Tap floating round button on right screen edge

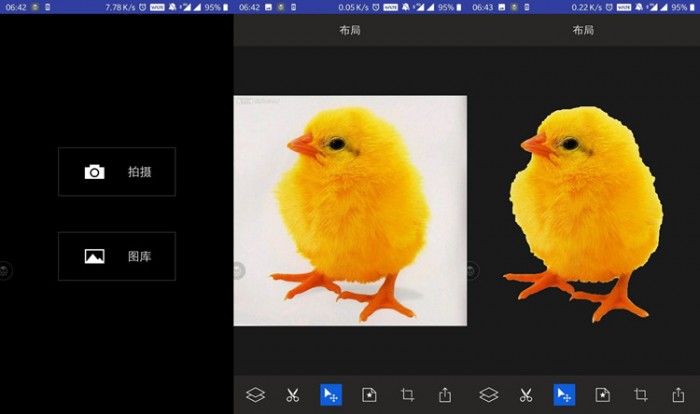pyautogui.click(x=472, y=271)
